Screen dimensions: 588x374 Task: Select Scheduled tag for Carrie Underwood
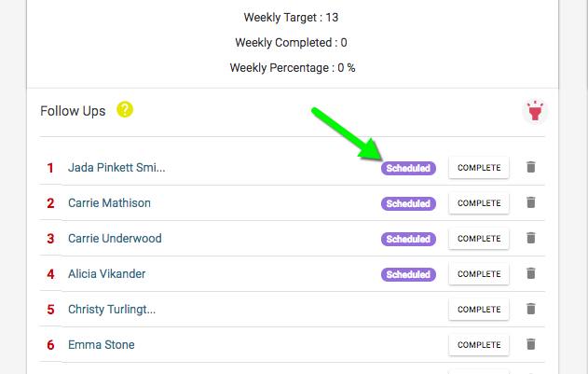(x=408, y=239)
